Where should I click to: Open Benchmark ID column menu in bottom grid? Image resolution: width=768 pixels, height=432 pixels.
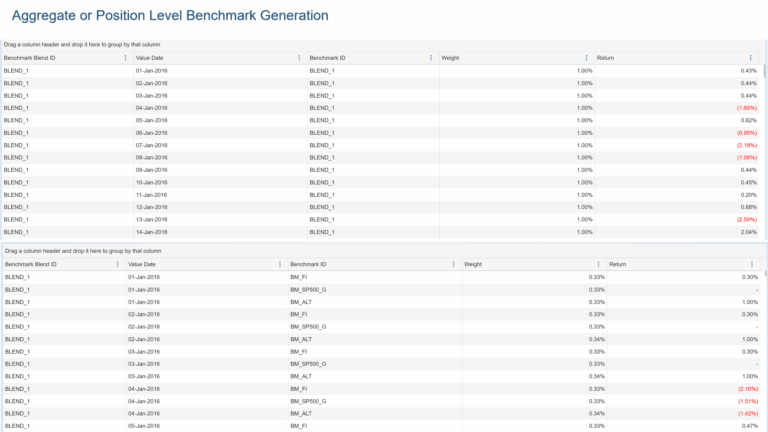(x=453, y=264)
